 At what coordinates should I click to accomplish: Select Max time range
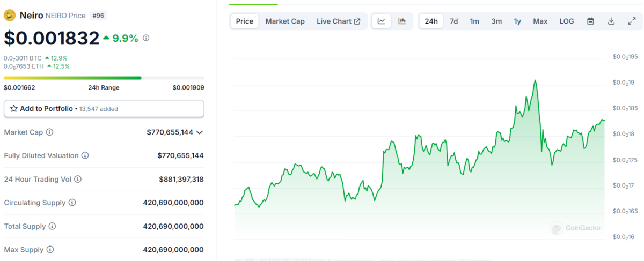coord(540,21)
